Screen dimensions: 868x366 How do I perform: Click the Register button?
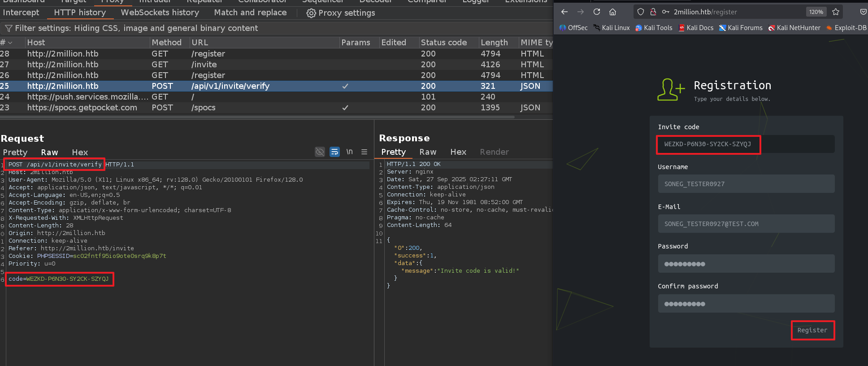pyautogui.click(x=812, y=330)
